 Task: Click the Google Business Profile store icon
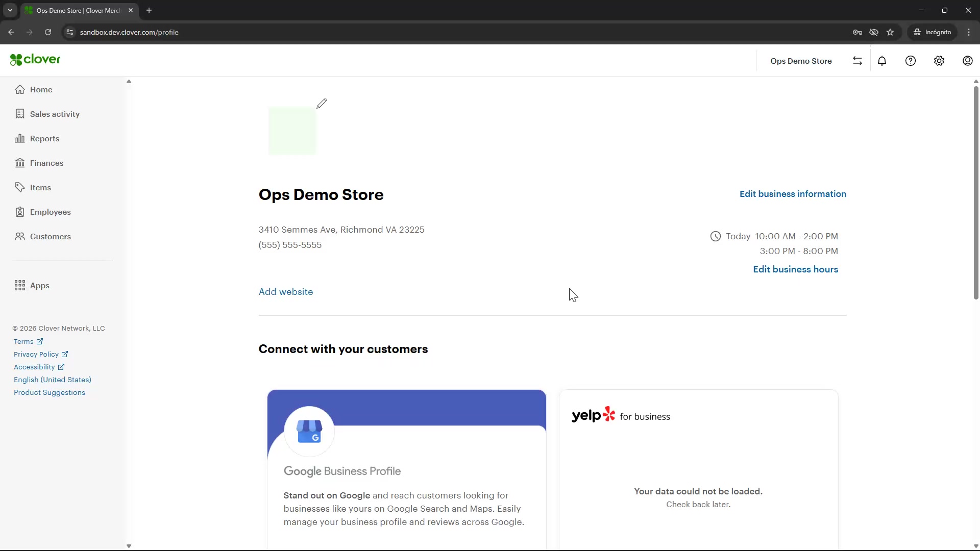pyautogui.click(x=309, y=432)
